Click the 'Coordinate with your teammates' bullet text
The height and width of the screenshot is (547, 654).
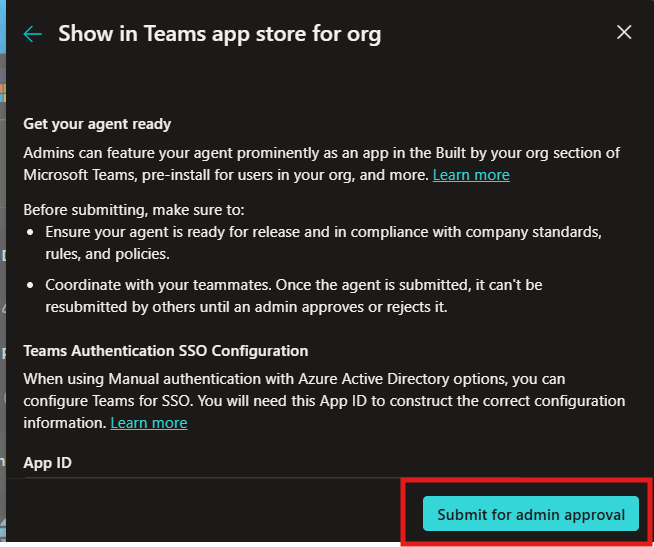coord(293,285)
